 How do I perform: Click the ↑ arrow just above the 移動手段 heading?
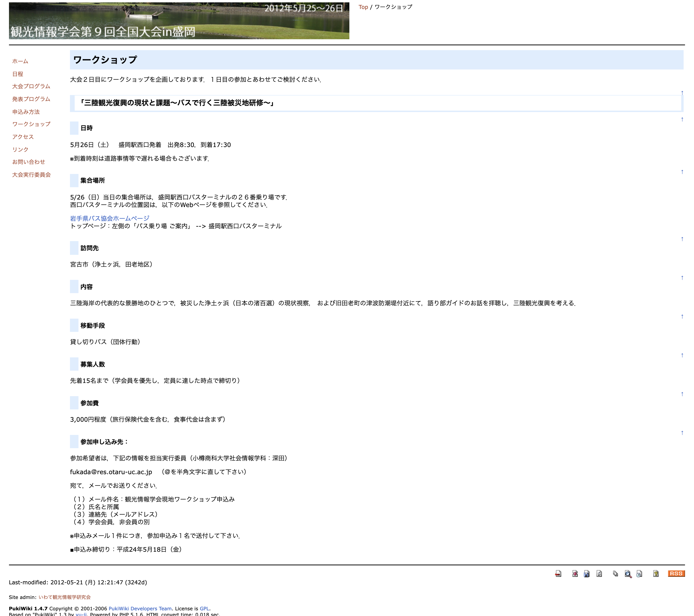pyautogui.click(x=682, y=317)
